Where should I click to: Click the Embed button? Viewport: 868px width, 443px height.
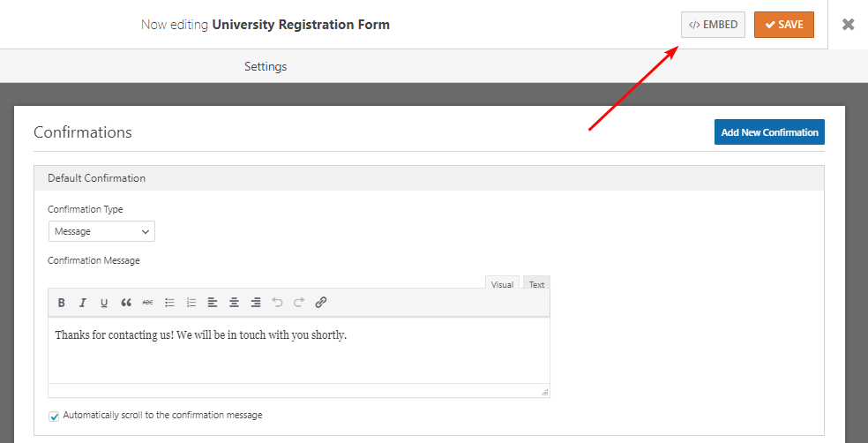713,25
